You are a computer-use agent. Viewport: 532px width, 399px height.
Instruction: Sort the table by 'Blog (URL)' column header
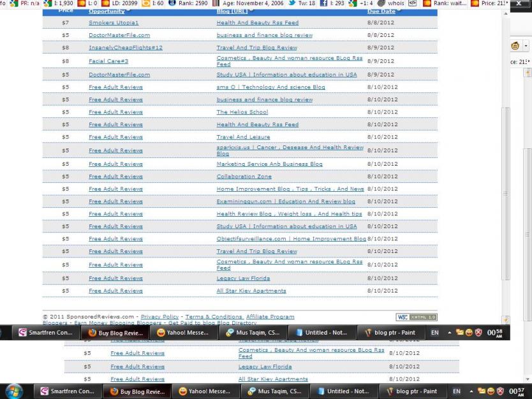pyautogui.click(x=232, y=11)
